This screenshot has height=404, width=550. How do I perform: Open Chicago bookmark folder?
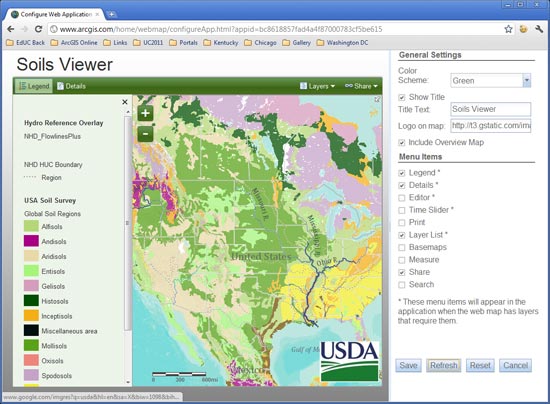[x=260, y=43]
